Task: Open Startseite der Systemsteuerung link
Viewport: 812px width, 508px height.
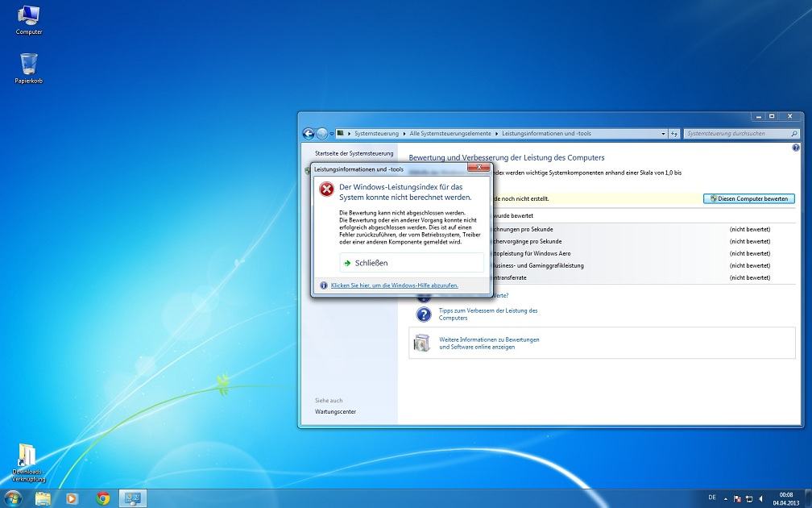Action: [x=354, y=153]
